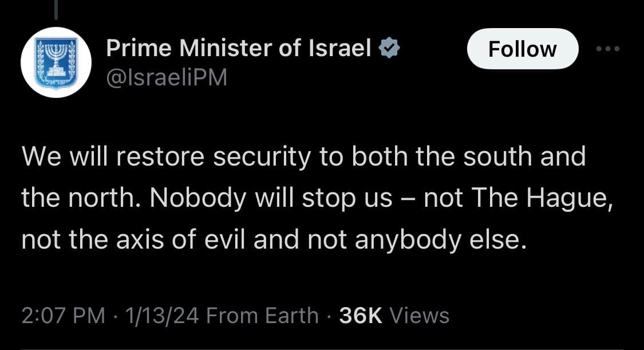Open the Prime Minister of Israel profile picture

pyautogui.click(x=56, y=62)
